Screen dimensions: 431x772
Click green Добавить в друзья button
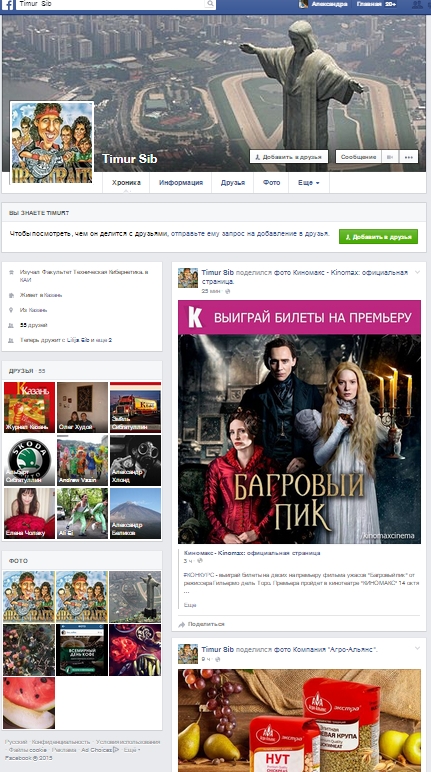[x=378, y=237]
